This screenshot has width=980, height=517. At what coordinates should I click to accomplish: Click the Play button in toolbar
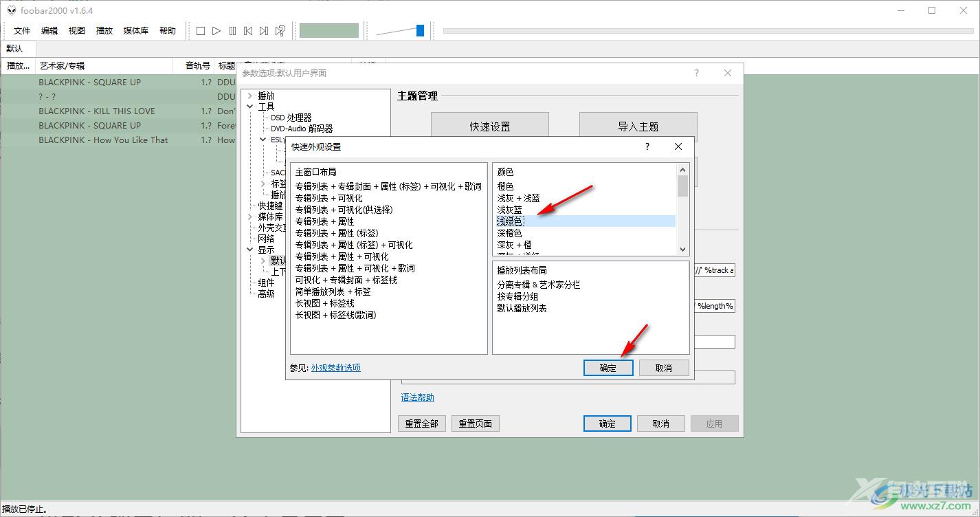tap(216, 30)
